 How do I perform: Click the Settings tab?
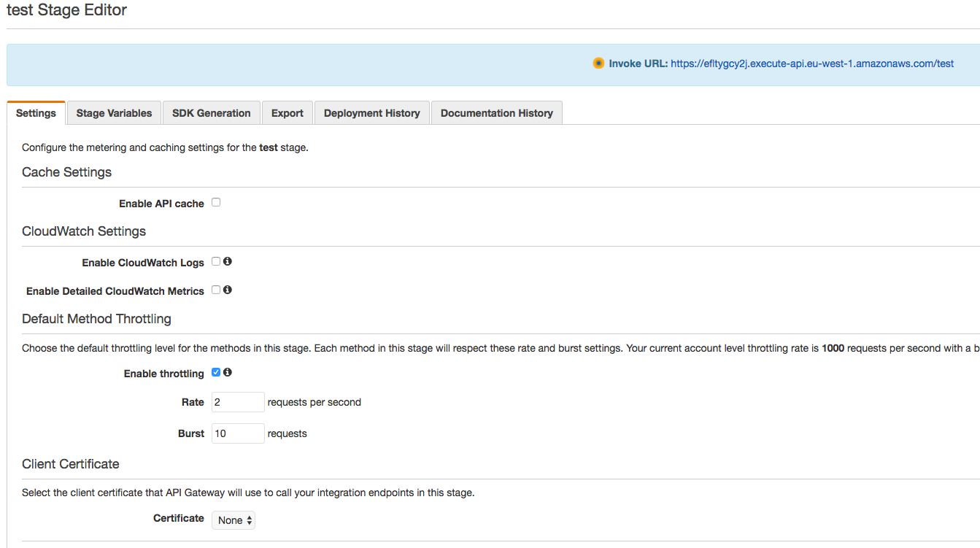pos(36,112)
